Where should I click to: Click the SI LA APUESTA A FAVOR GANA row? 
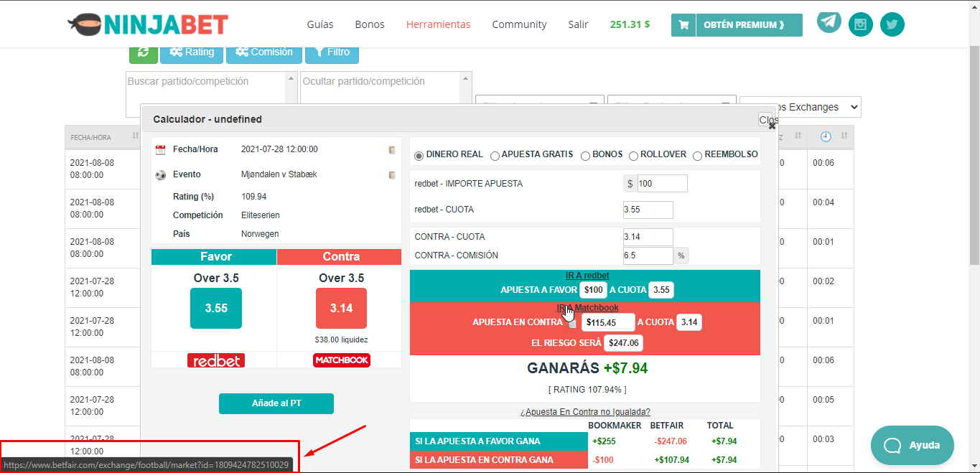584,441
